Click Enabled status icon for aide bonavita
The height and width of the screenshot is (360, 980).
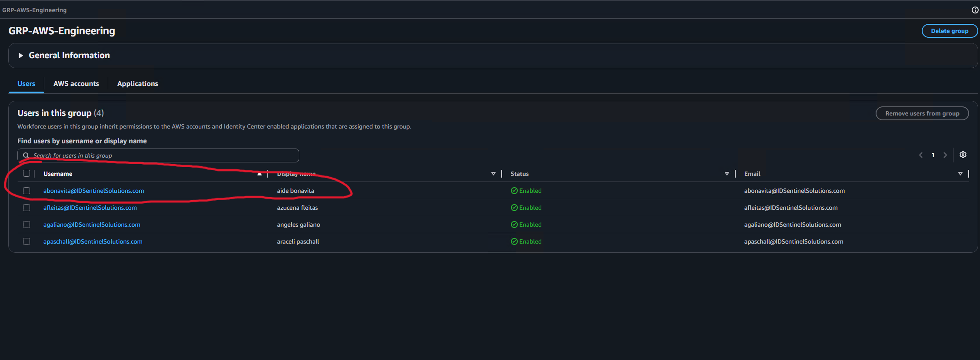coord(514,191)
